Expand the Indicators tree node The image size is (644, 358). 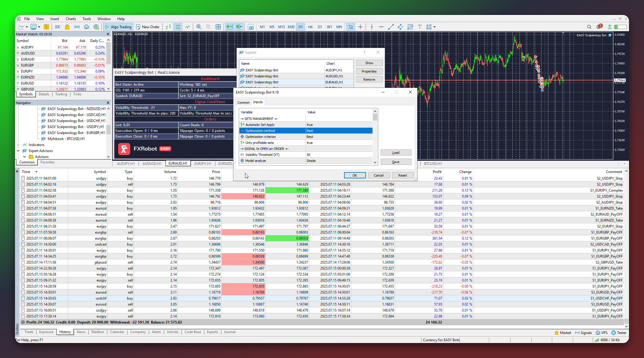[x=18, y=145]
